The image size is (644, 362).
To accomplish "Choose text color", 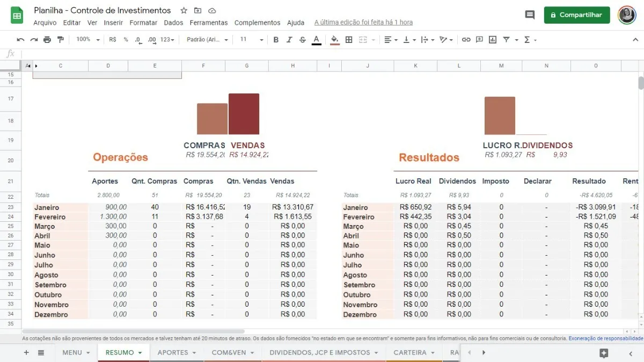I will coord(316,40).
